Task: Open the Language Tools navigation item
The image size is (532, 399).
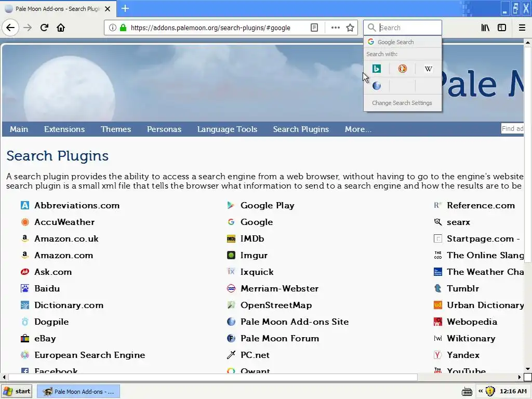Action: coord(228,129)
